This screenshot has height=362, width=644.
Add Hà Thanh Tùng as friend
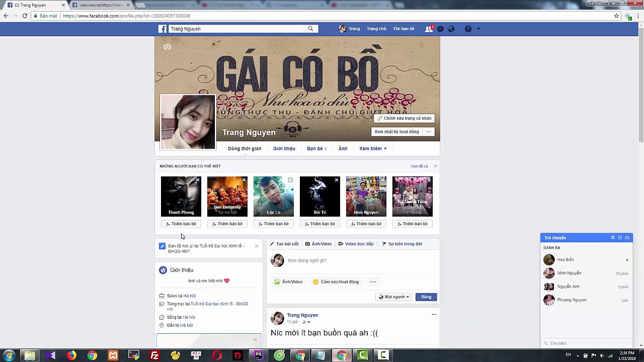(x=413, y=224)
